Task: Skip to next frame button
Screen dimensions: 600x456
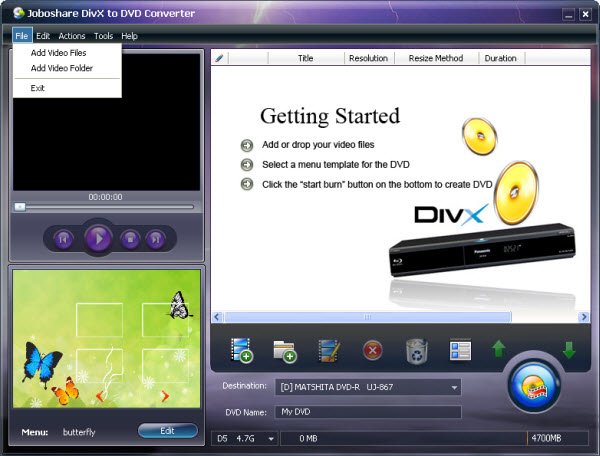Action: point(156,239)
